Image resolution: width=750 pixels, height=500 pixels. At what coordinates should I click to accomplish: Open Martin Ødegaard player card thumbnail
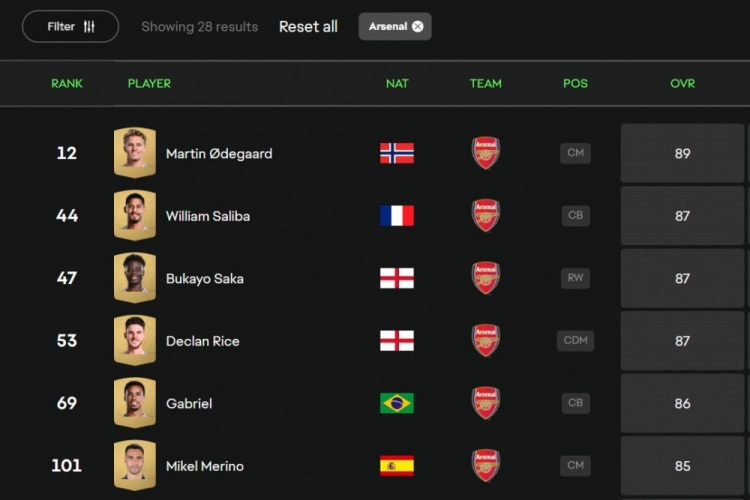click(x=135, y=153)
